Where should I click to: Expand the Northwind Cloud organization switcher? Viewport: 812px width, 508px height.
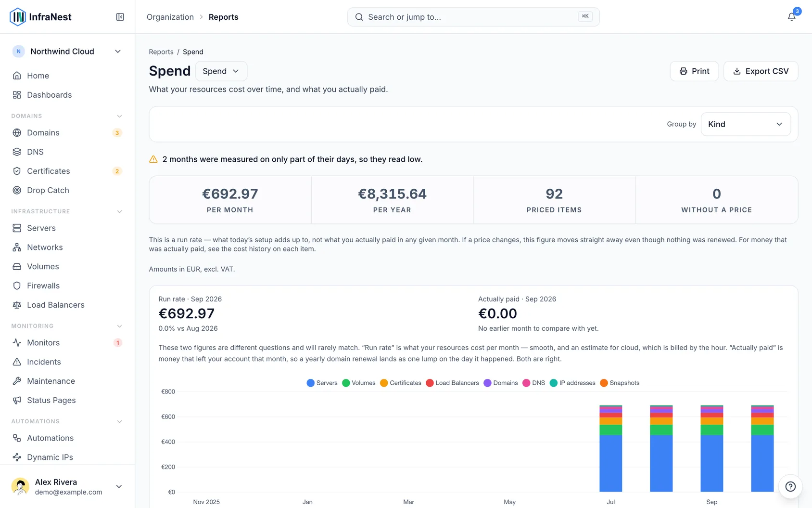pyautogui.click(x=67, y=52)
